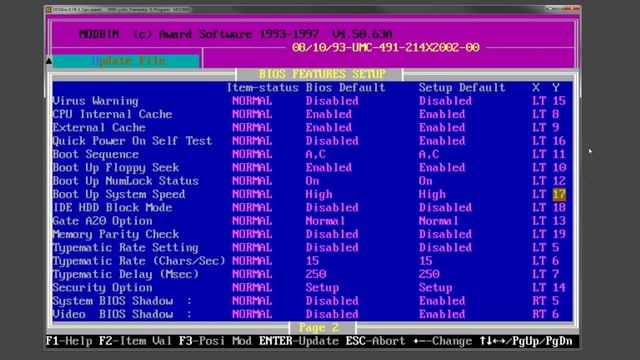The height and width of the screenshot is (360, 640).
Task: Click the RT 6 position of Video BIOS Shadow
Action: point(545,314)
